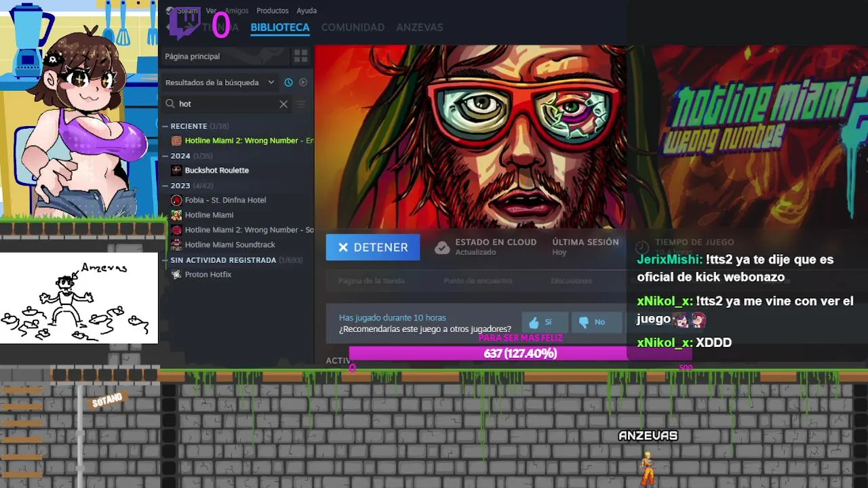Open the Ayuda menu

point(307,11)
